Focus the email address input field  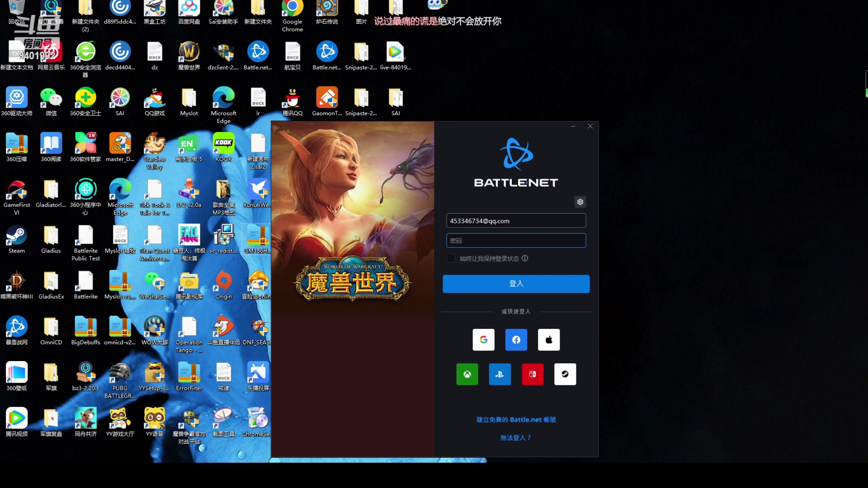tap(516, 221)
